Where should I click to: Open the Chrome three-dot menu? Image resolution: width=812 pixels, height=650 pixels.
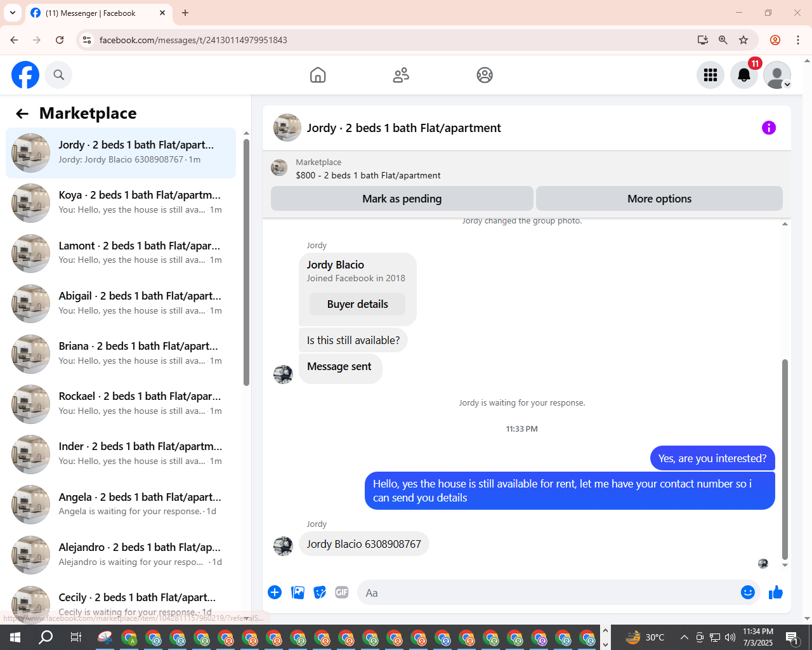click(x=798, y=40)
